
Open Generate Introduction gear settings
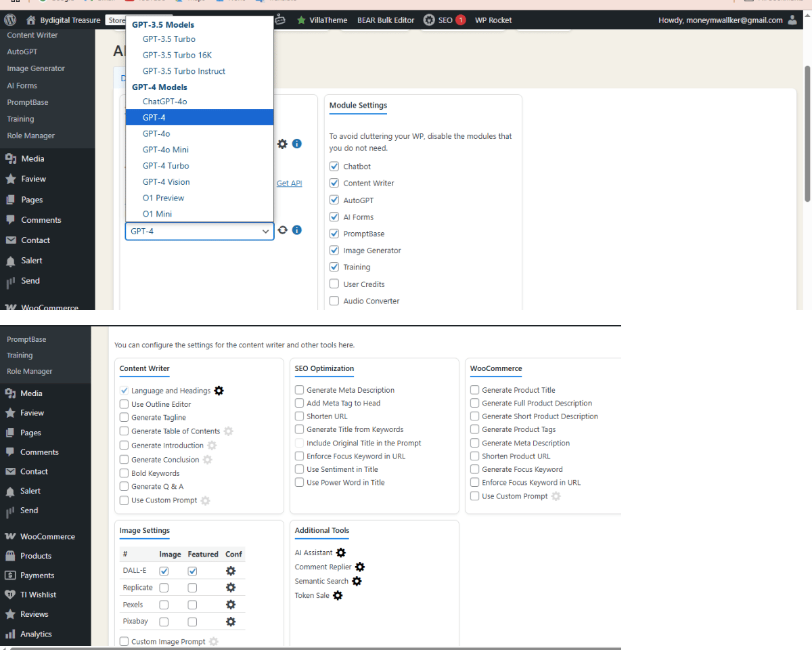(212, 446)
